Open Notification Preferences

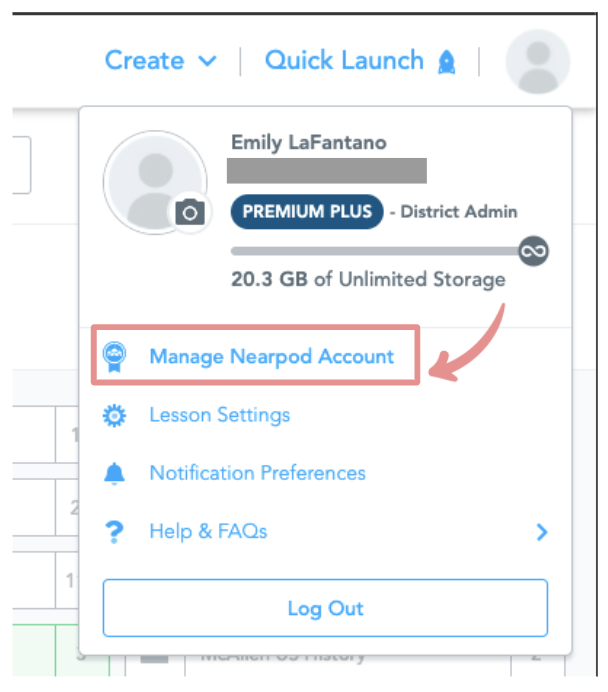pyautogui.click(x=257, y=473)
